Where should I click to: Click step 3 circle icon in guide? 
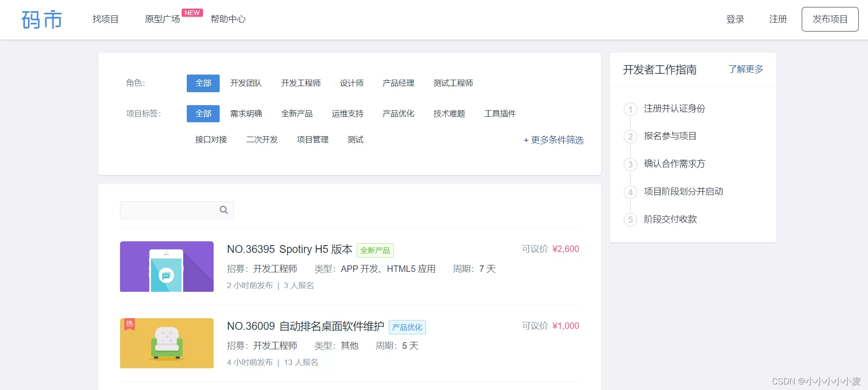click(630, 164)
